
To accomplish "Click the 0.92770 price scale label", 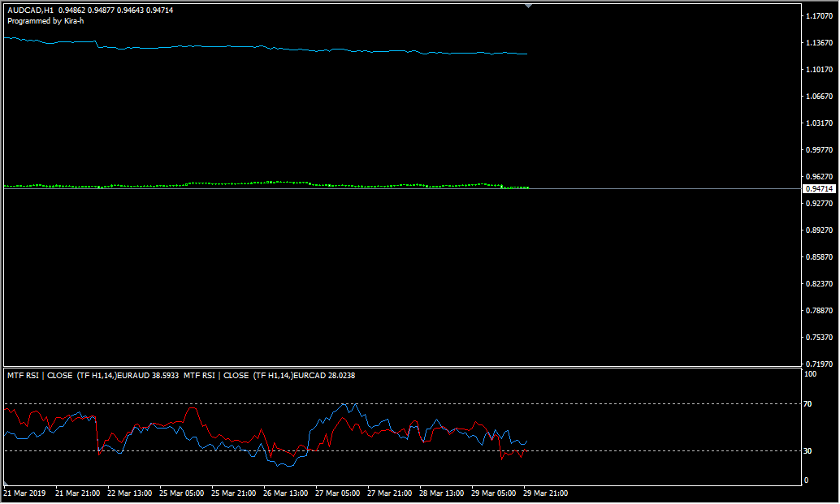I will pos(819,204).
